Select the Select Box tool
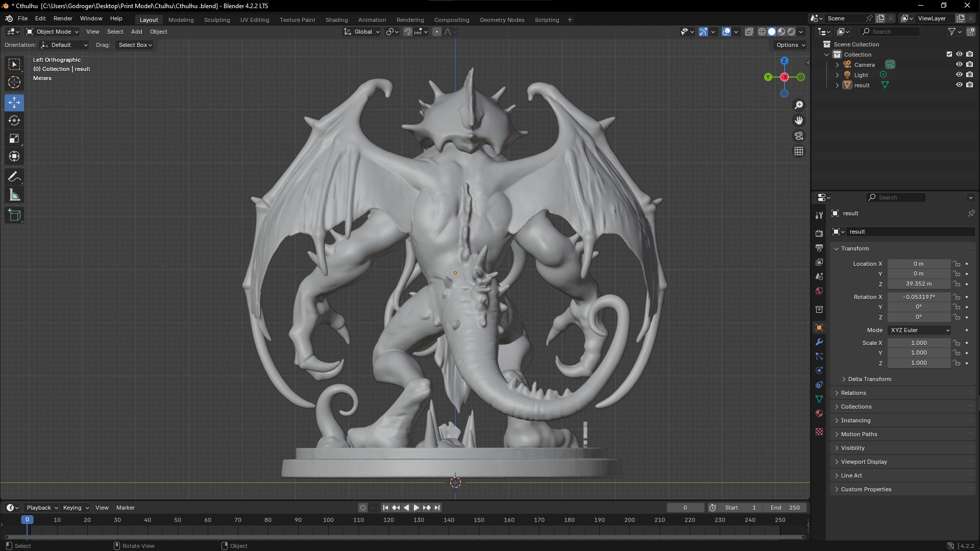Image resolution: width=980 pixels, height=551 pixels. coord(14,64)
